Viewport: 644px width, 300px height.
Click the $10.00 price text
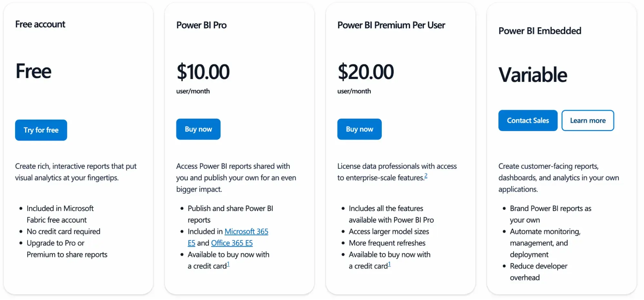[x=203, y=72]
